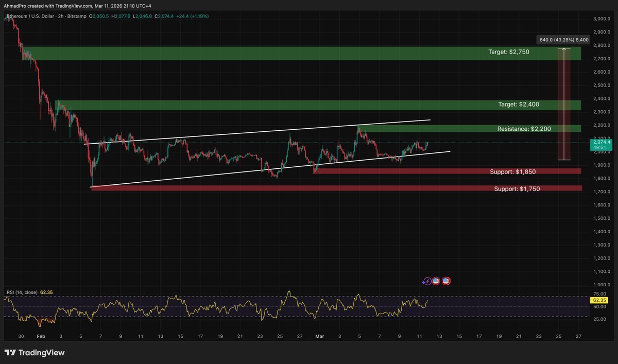Screen dimensions: 618x364
Task: Select the 840.0 (43.28%) price range label
Action: pyautogui.click(x=562, y=39)
